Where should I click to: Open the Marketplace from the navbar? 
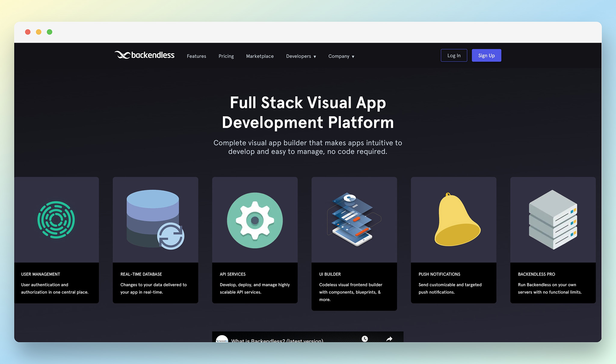coord(260,56)
